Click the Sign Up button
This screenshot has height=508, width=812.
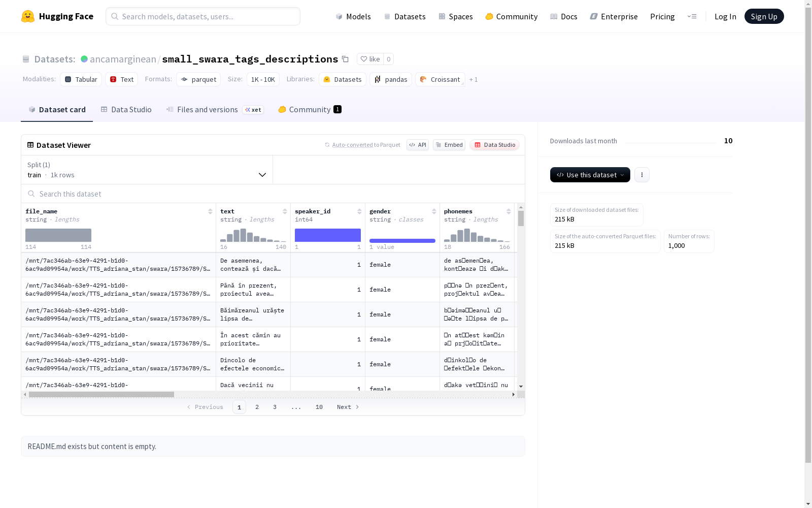764,16
